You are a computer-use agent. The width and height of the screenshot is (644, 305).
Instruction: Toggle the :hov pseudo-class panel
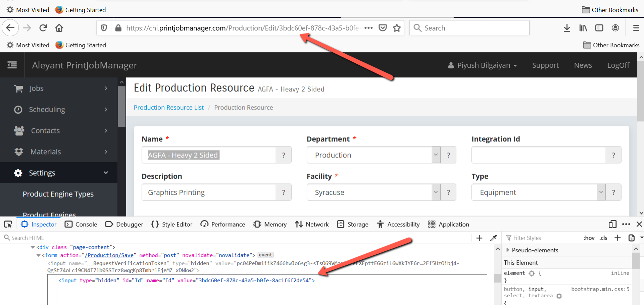click(x=589, y=238)
